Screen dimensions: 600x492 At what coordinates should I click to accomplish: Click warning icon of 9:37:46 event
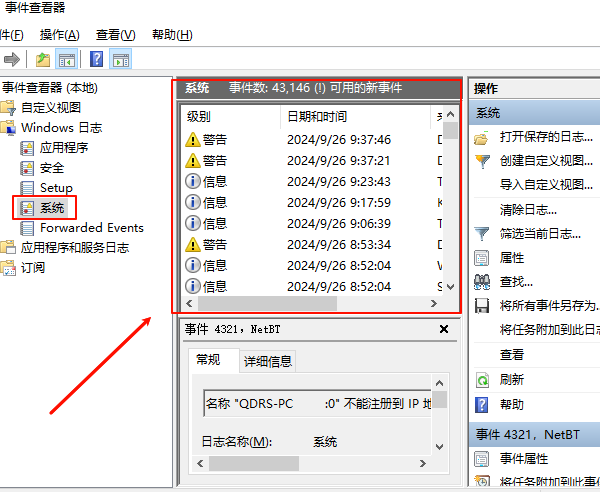tap(192, 140)
